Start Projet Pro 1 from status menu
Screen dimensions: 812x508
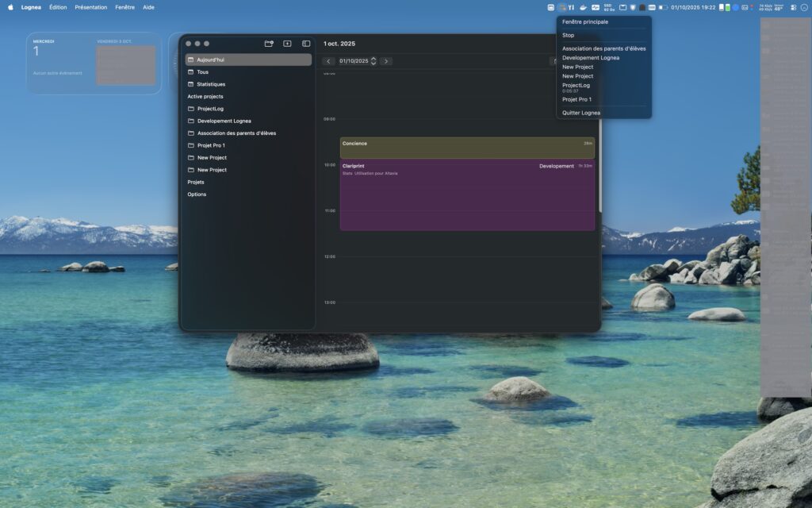click(x=576, y=99)
